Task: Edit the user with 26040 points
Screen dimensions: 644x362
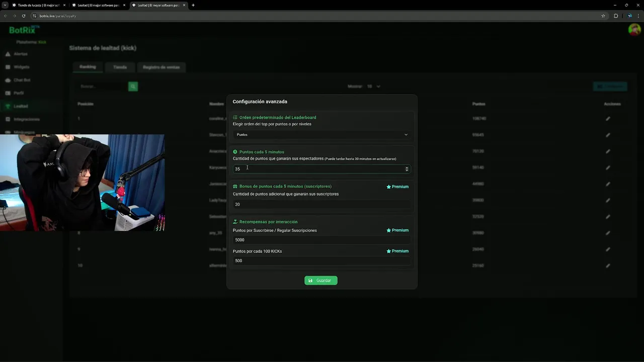Action: pyautogui.click(x=608, y=249)
